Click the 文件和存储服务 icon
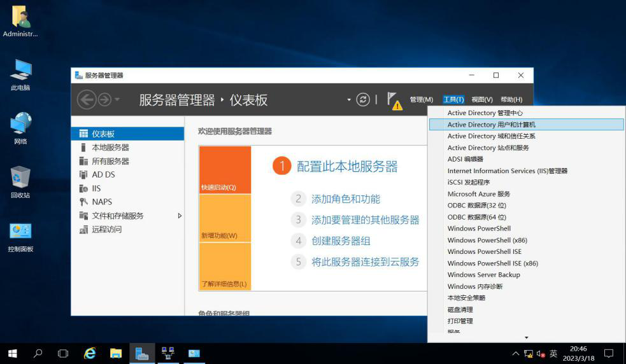 click(x=83, y=216)
